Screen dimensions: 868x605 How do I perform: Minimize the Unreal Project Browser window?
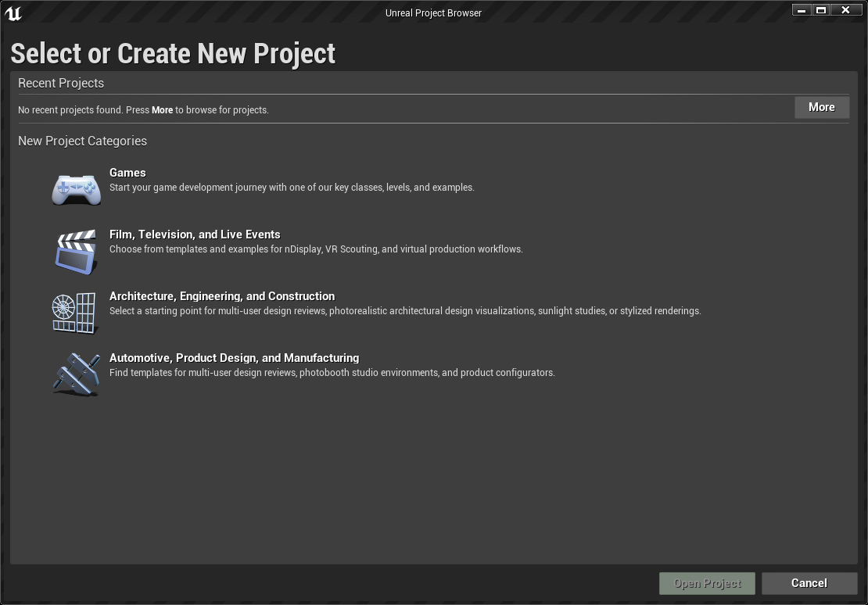coord(801,10)
